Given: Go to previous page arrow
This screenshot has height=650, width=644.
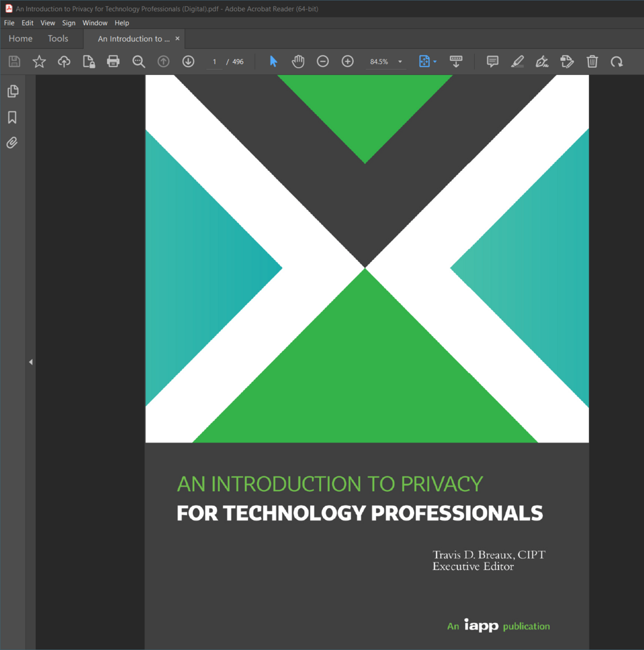Looking at the screenshot, I should pos(163,61).
